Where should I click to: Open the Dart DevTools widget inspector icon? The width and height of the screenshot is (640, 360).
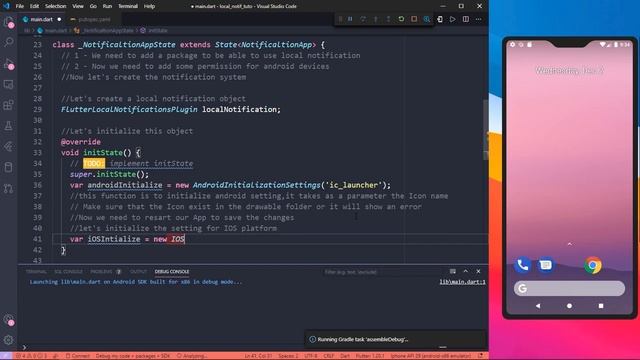click(427, 19)
